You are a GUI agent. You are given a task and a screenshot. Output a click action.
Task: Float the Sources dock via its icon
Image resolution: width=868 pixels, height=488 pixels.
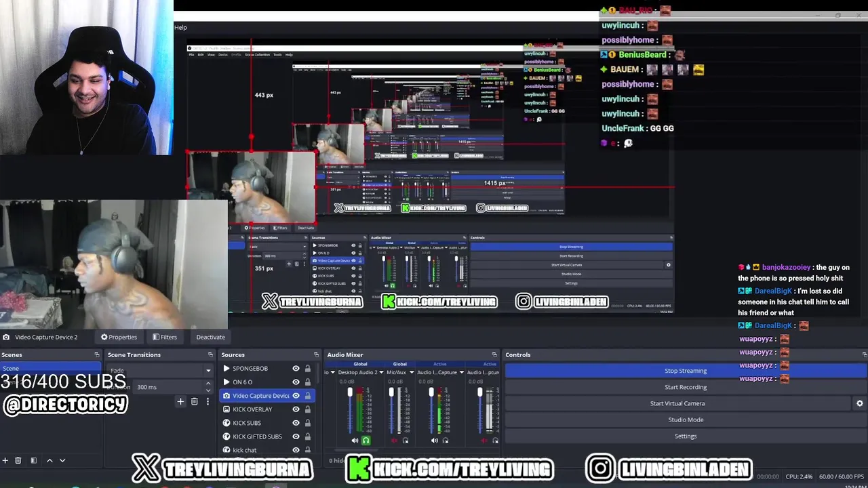click(316, 354)
